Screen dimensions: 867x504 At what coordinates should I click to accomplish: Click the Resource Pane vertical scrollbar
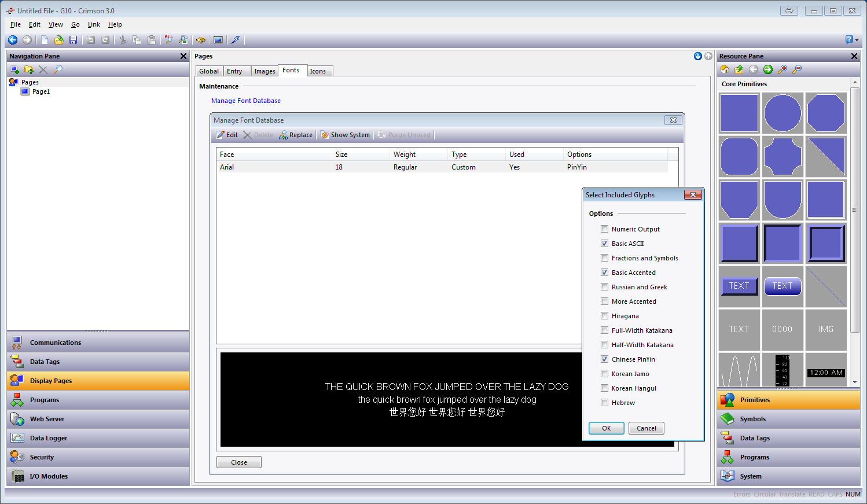point(855,210)
